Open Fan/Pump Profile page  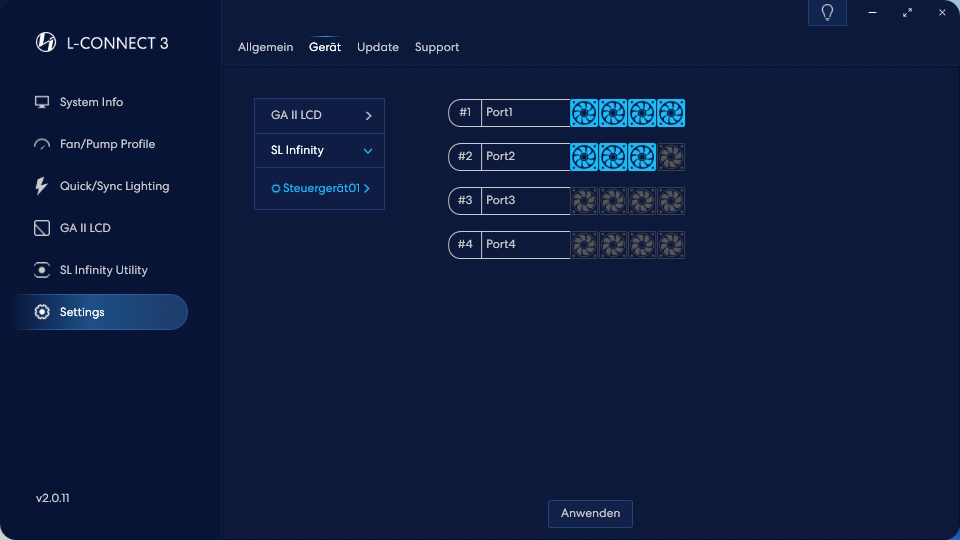[x=107, y=144]
